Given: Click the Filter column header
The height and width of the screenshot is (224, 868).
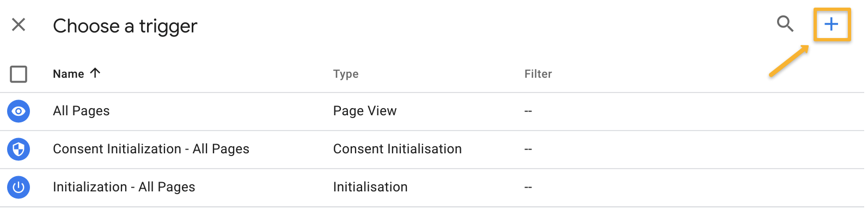Looking at the screenshot, I should (x=538, y=74).
